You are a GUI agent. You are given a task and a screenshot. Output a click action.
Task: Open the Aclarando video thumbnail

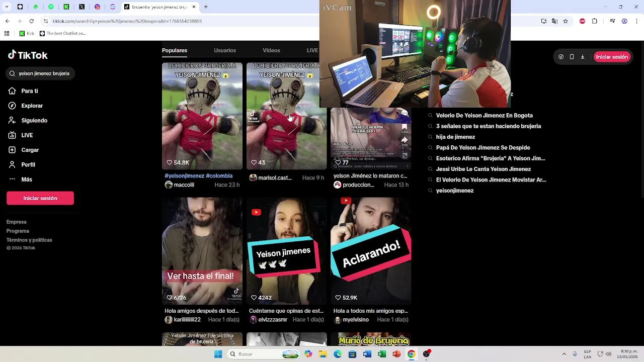click(371, 251)
